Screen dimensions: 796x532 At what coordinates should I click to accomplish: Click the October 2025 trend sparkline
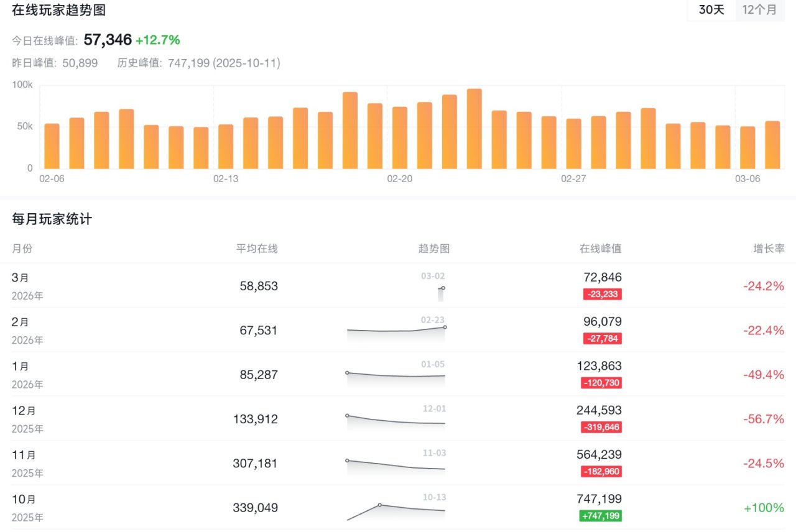pyautogui.click(x=396, y=510)
